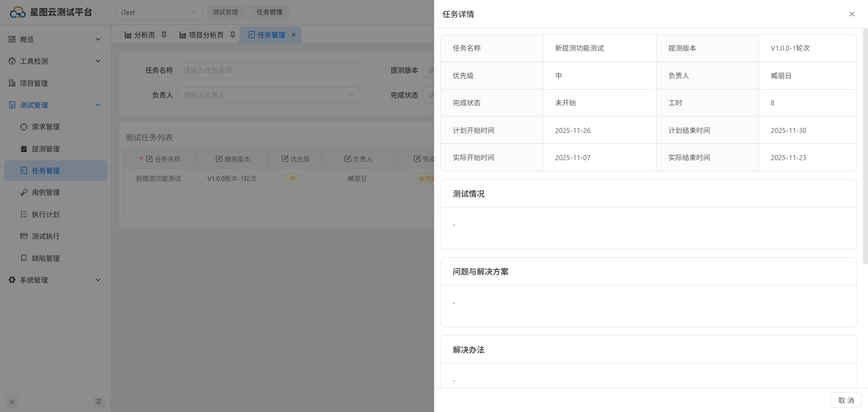This screenshot has height=412, width=868.
Task: Click the edit icon beside 负责人 column header
Action: pyautogui.click(x=348, y=159)
